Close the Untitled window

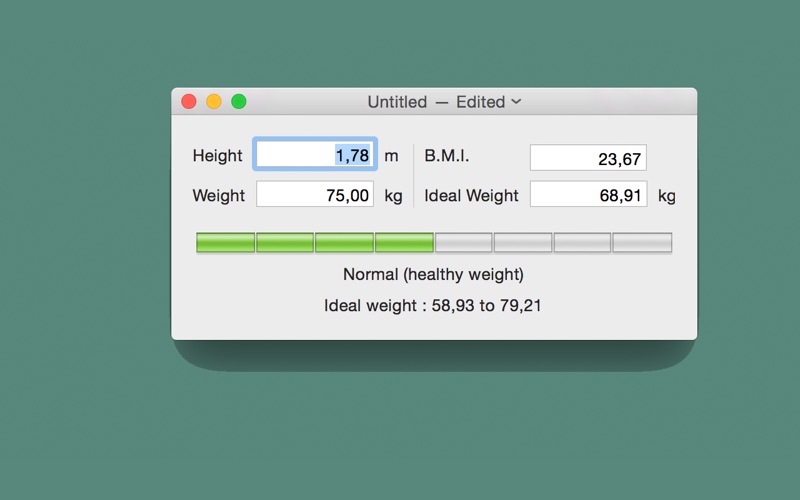[189, 102]
